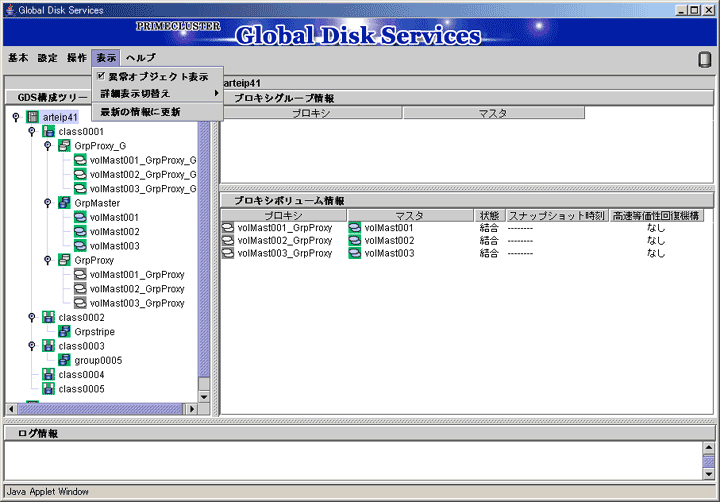Open the ヘルプ menu
This screenshot has width=720, height=502.
pos(141,57)
